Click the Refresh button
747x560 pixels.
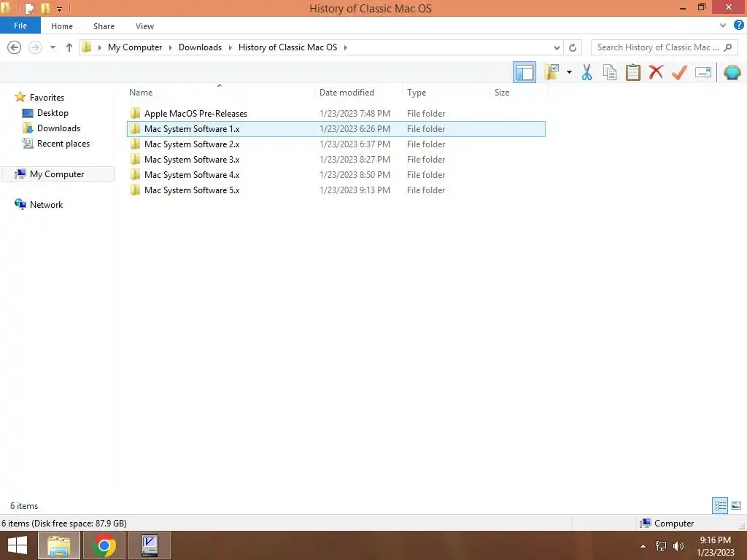(573, 47)
